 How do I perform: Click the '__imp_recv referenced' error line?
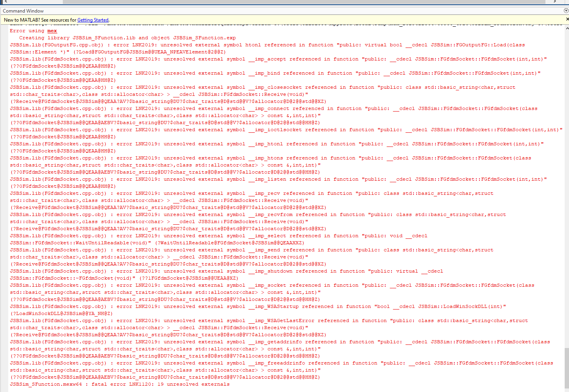[x=252, y=193]
